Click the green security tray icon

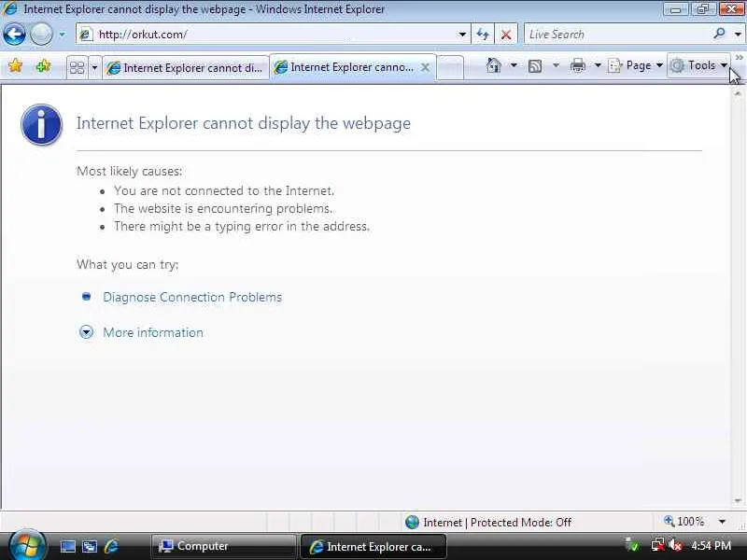[x=632, y=545]
